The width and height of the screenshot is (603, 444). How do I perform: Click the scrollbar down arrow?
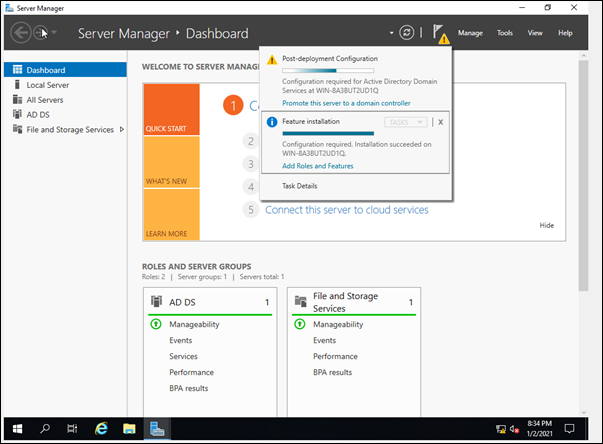(x=583, y=412)
